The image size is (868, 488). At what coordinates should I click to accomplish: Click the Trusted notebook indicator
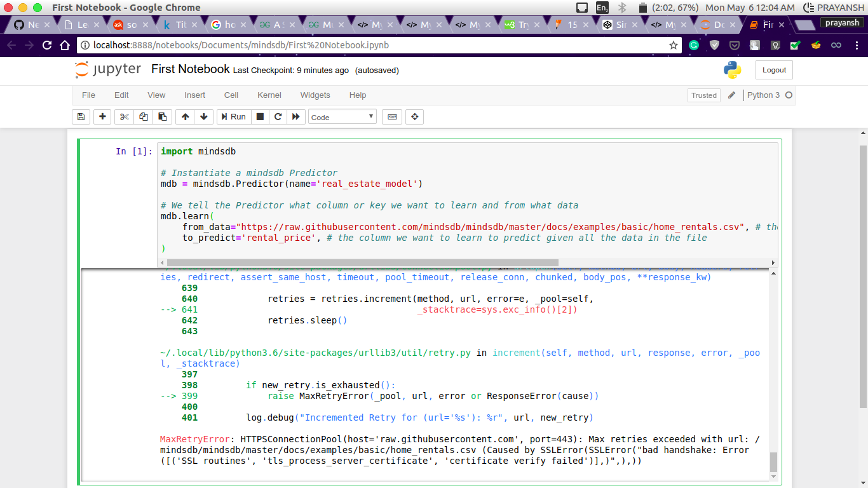(x=704, y=95)
